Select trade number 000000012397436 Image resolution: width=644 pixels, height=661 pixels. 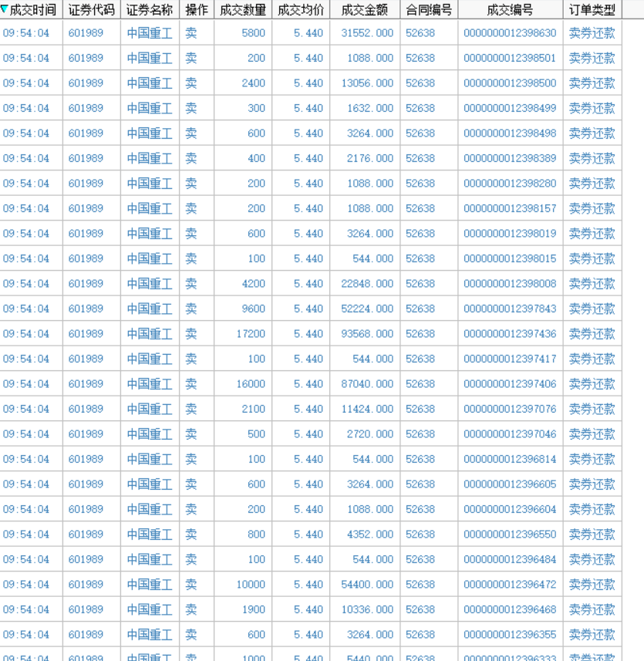[x=510, y=334]
